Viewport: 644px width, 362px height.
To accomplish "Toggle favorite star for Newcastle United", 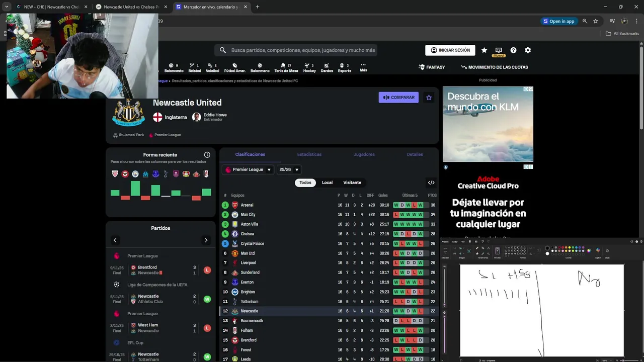I will click(429, 98).
